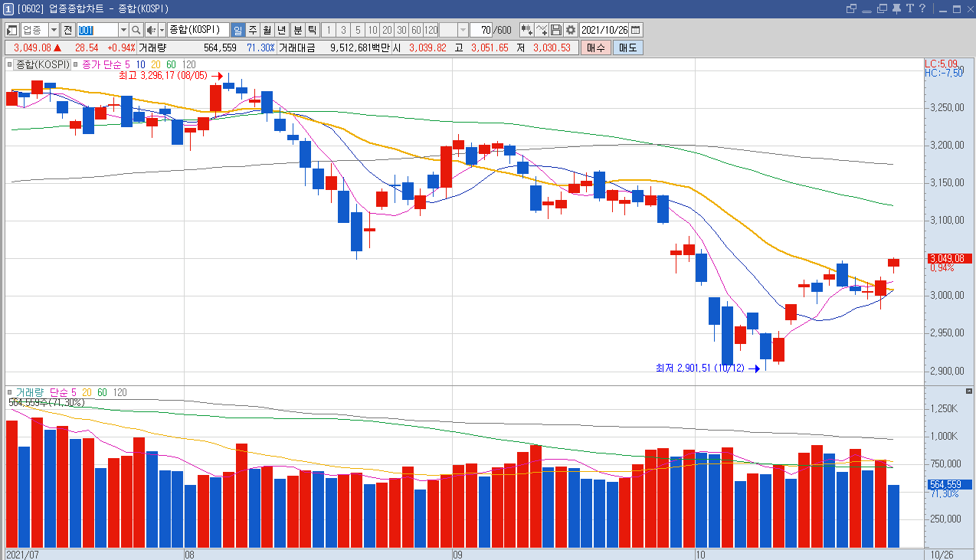Pin the window with pushpin icon

898,8
